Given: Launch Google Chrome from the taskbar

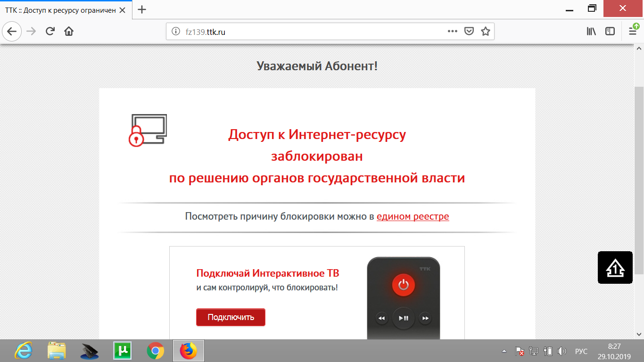Looking at the screenshot, I should coord(156,351).
